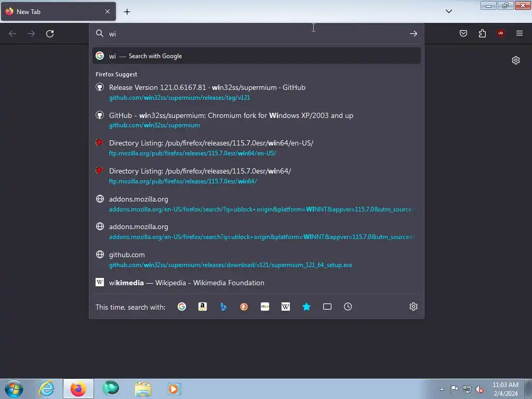Open the Windows Start button
Viewport: 532px width, 399px height.
14,389
